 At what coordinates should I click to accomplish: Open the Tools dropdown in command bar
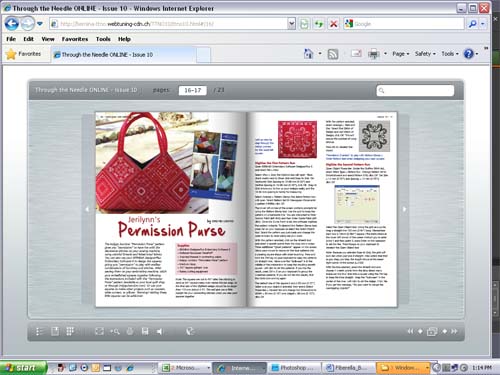click(x=450, y=54)
